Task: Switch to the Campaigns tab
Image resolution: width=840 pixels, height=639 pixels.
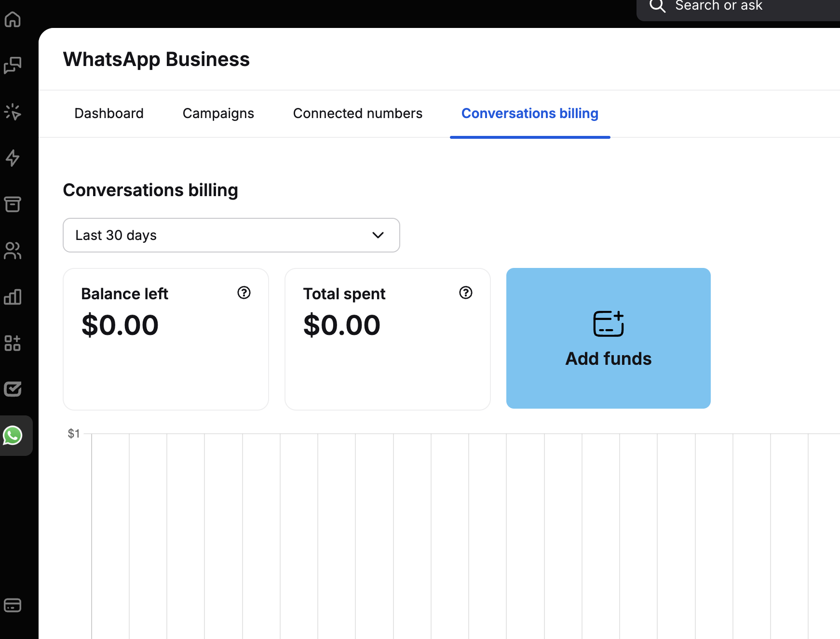Action: pos(218,113)
